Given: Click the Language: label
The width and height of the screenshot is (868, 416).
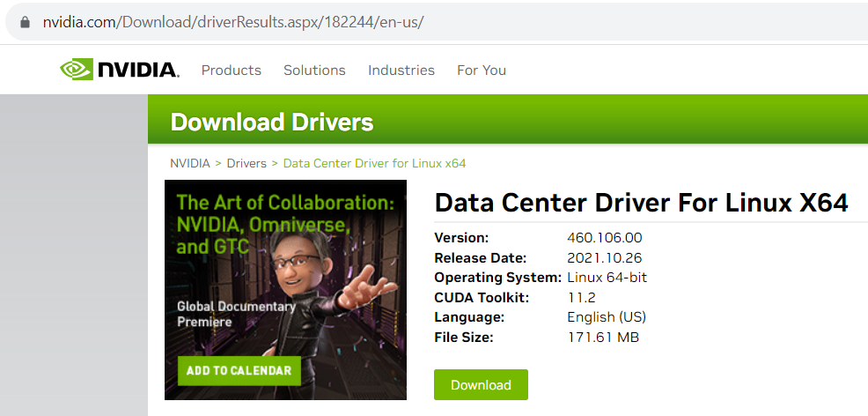Looking at the screenshot, I should pyautogui.click(x=469, y=317).
